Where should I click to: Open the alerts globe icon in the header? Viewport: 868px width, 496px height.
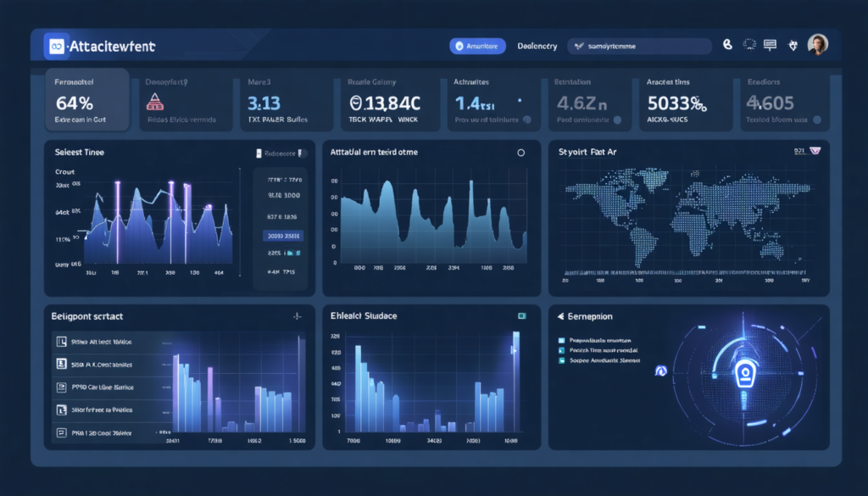(749, 44)
